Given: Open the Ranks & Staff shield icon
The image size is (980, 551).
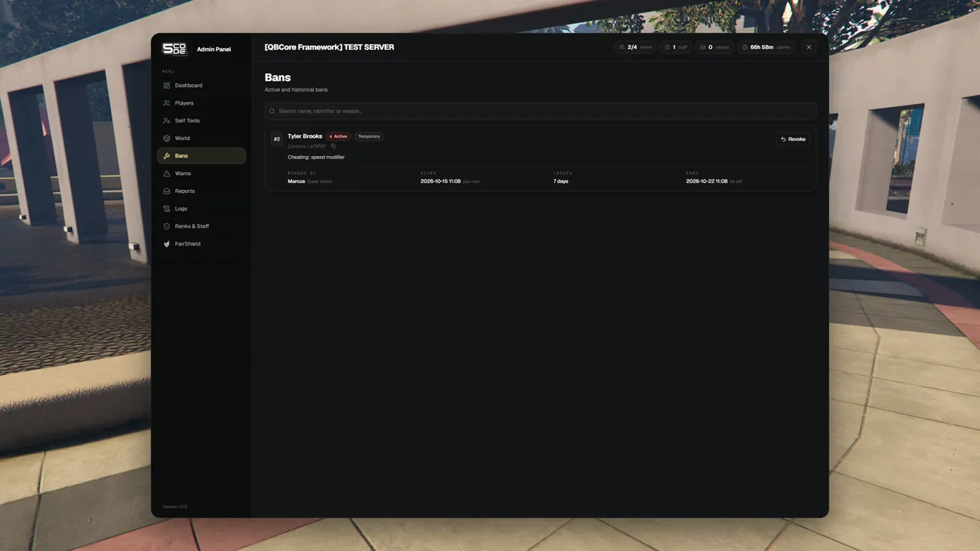Looking at the screenshot, I should 167,227.
